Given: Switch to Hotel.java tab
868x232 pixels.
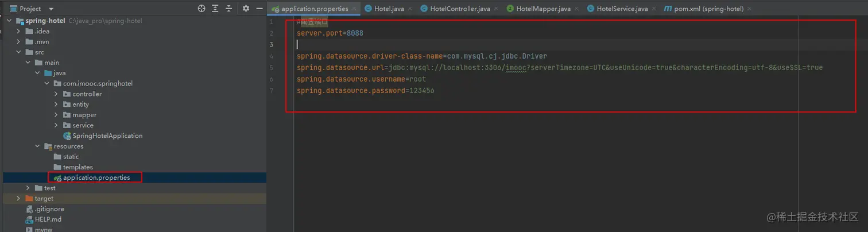Looking at the screenshot, I should 390,9.
